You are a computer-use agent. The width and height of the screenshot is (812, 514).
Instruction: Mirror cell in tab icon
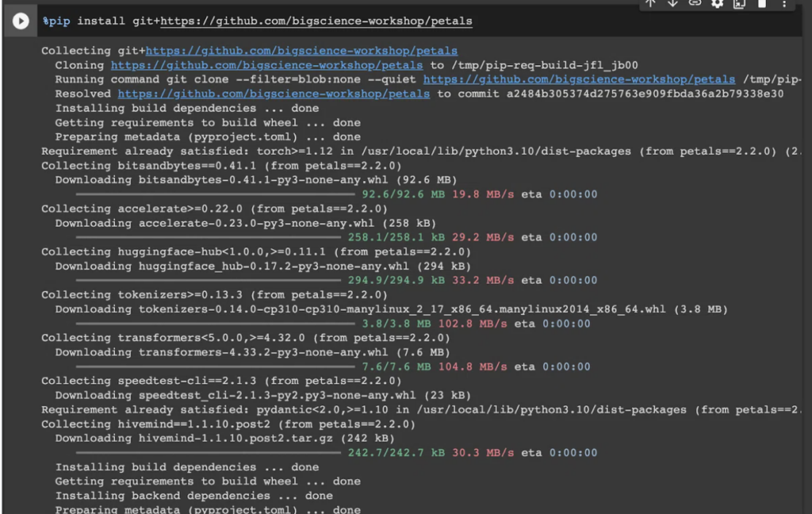tap(739, 3)
